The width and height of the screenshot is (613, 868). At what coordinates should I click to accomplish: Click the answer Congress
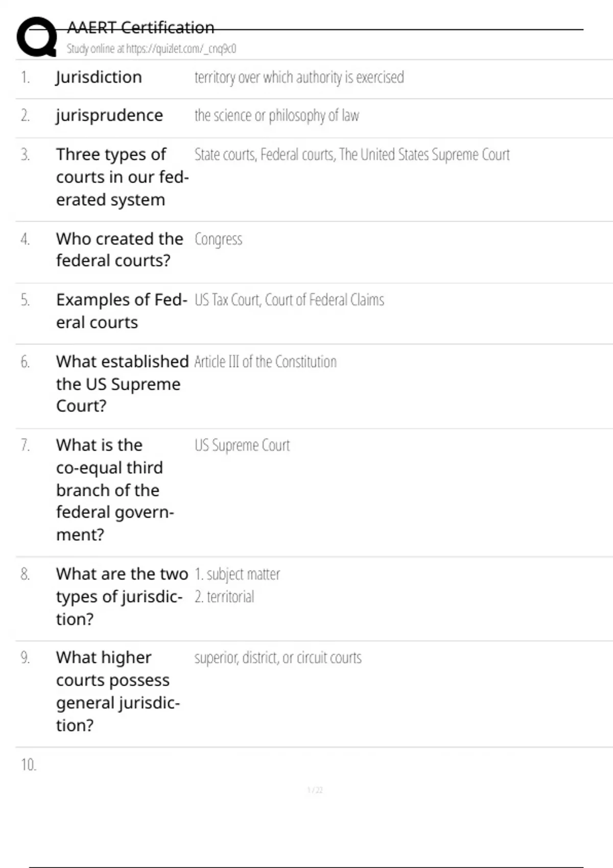click(218, 239)
